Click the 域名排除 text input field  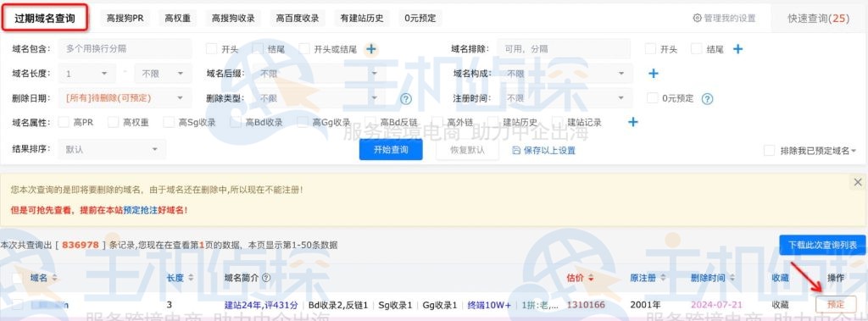[564, 49]
